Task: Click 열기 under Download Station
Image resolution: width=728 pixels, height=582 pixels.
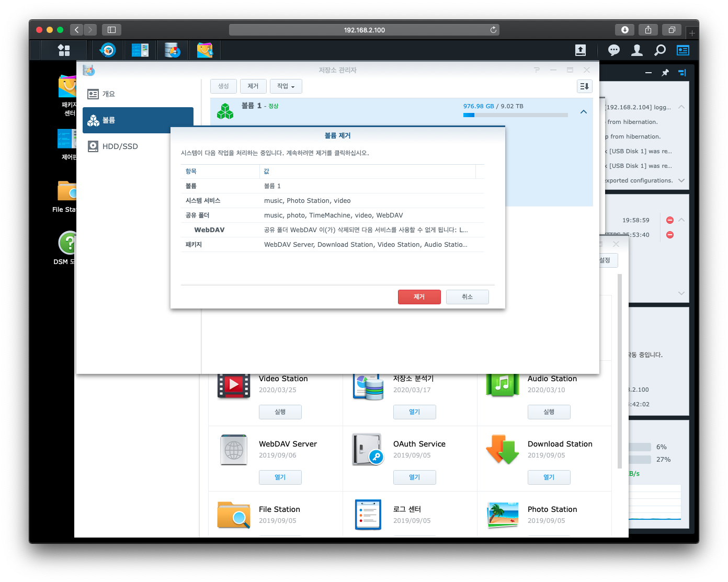Action: coord(549,477)
